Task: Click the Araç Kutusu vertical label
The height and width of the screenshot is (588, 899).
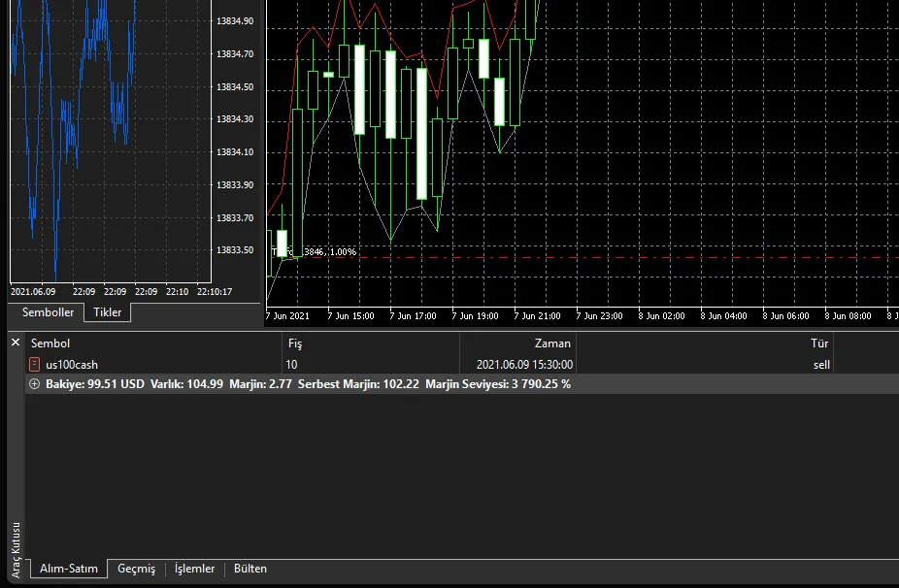Action: [x=17, y=549]
